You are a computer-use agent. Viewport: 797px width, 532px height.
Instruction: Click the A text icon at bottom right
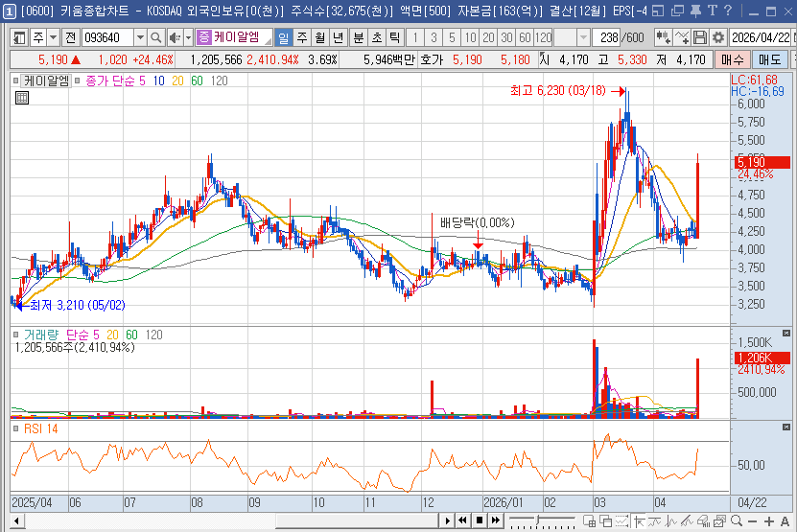[x=785, y=521]
